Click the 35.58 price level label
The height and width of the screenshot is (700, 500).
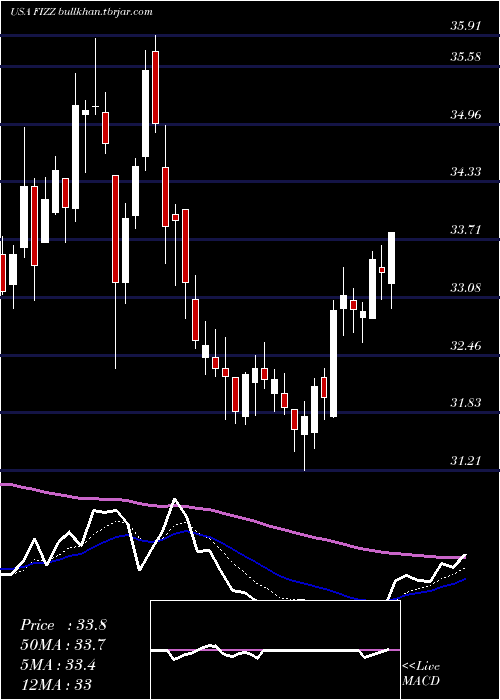(466, 57)
